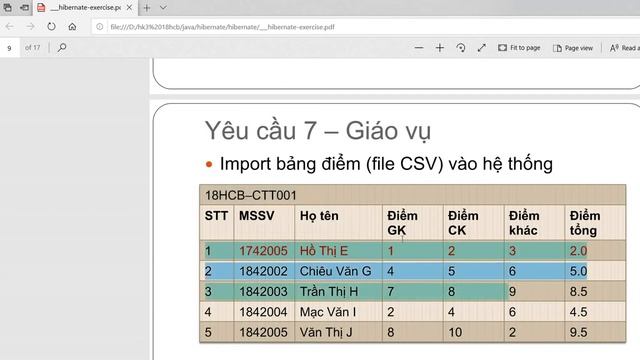
Task: Start Read aloud feature
Action: [x=624, y=48]
